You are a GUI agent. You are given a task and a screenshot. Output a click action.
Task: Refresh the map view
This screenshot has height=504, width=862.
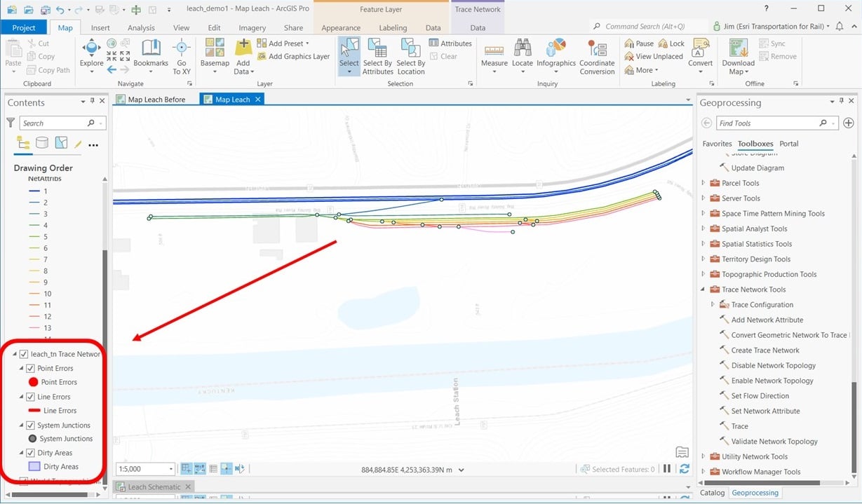tap(685, 469)
